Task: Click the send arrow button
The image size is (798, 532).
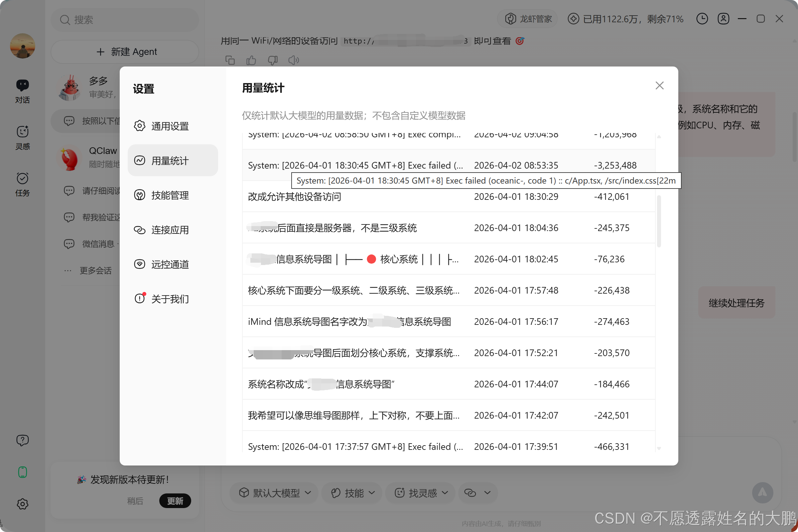Action: point(762,493)
